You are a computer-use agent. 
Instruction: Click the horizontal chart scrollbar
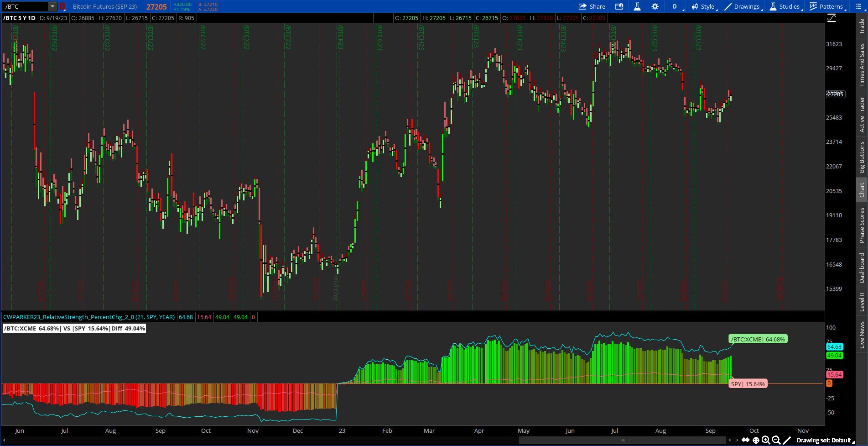623,440
